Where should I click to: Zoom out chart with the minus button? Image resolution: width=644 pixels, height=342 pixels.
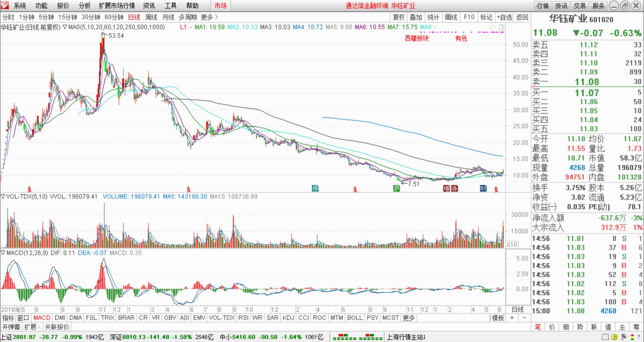(524, 318)
